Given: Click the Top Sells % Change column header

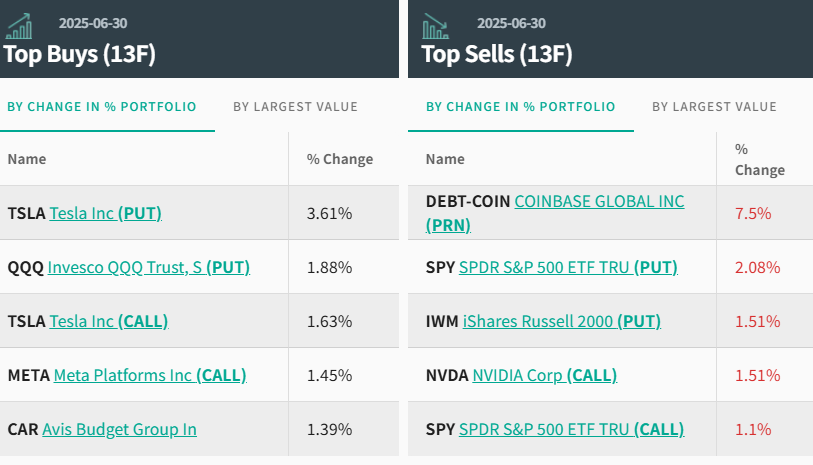Looking at the screenshot, I should click(759, 159).
